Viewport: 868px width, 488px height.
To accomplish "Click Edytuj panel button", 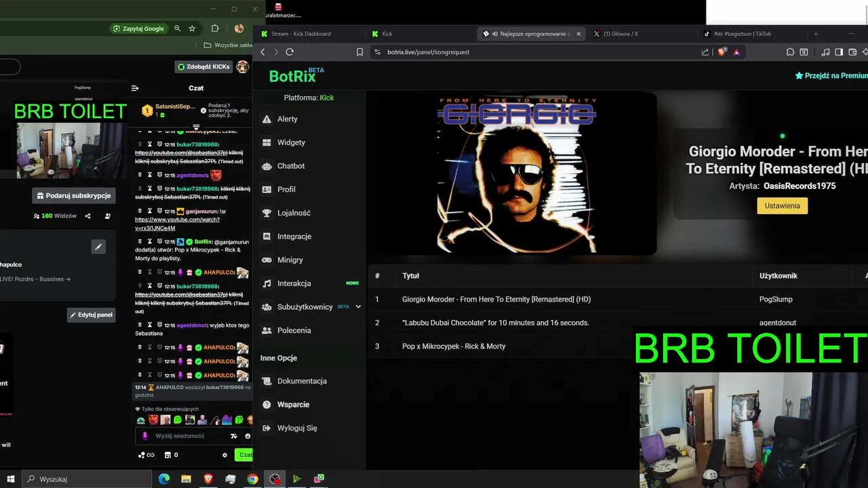I will (91, 314).
